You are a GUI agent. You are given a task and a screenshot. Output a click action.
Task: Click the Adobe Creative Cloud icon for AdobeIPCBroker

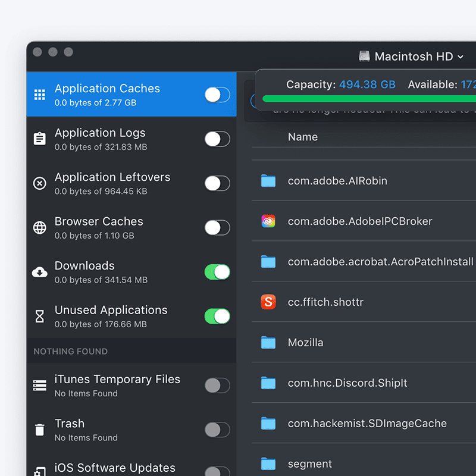click(x=268, y=221)
